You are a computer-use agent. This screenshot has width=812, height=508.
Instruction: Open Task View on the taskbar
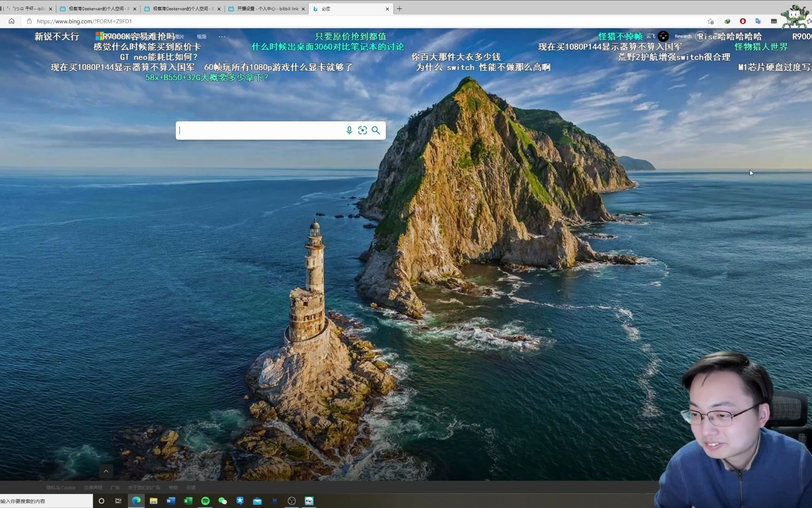click(118, 501)
